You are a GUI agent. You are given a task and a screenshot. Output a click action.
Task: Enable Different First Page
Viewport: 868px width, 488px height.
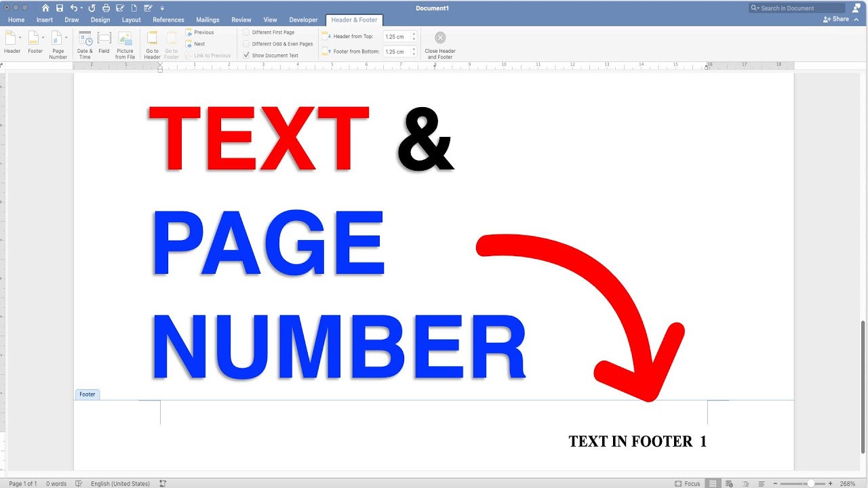tap(269, 33)
